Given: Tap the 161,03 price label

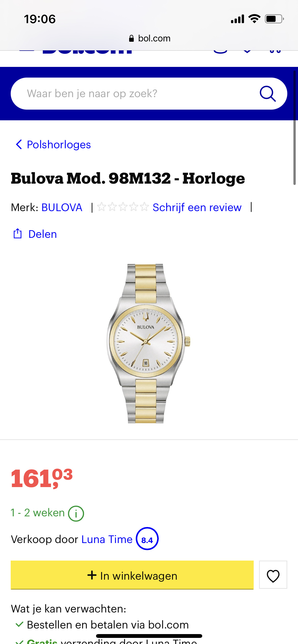Looking at the screenshot, I should pyautogui.click(x=42, y=479).
